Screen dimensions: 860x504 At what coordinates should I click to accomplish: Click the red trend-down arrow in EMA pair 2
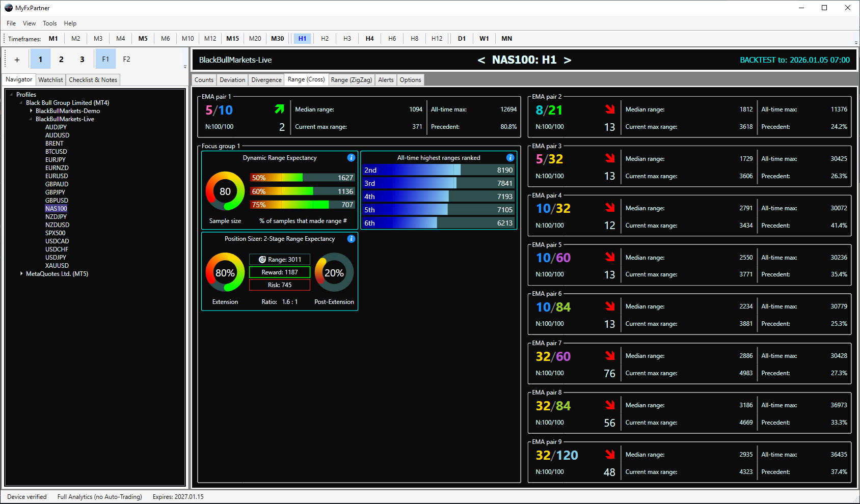[x=610, y=108]
